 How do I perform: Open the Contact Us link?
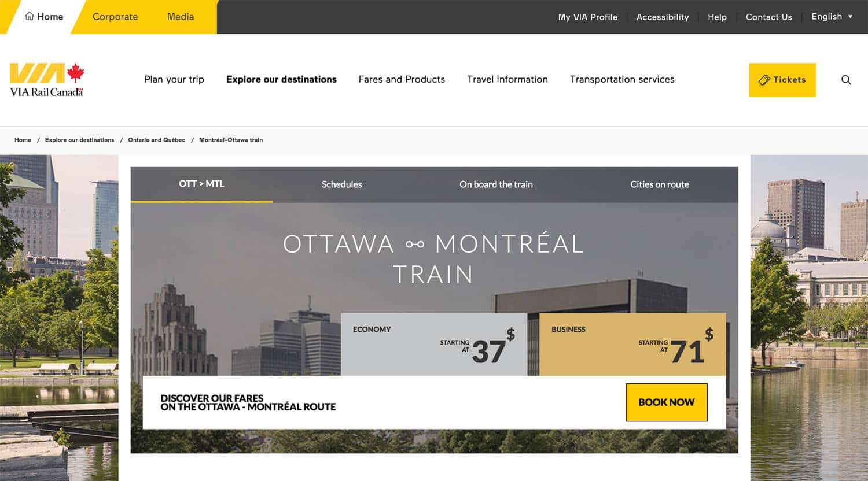pos(768,17)
